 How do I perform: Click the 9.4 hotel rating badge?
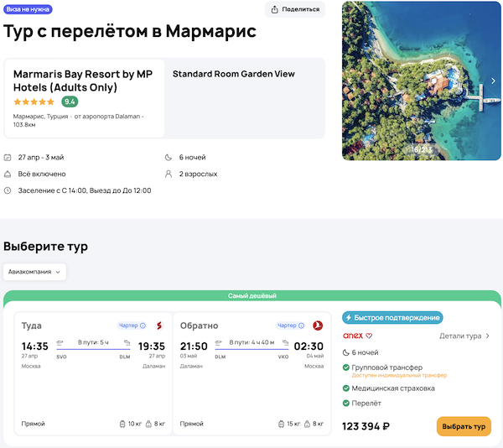[70, 102]
